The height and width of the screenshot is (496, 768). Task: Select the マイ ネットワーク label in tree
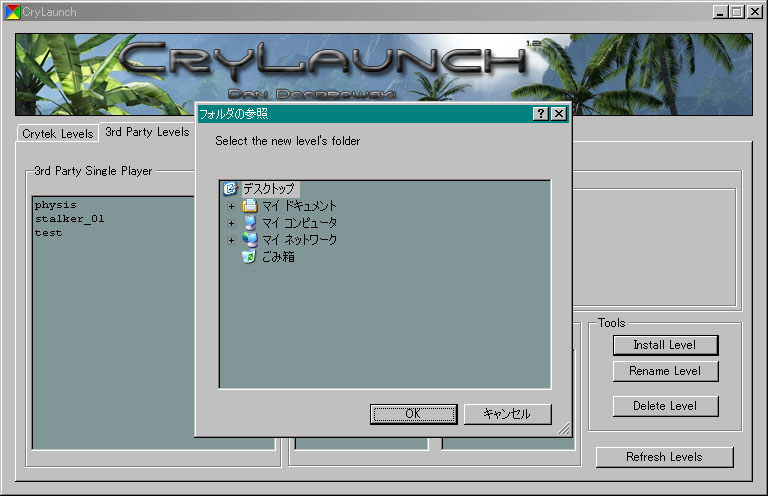pos(299,239)
